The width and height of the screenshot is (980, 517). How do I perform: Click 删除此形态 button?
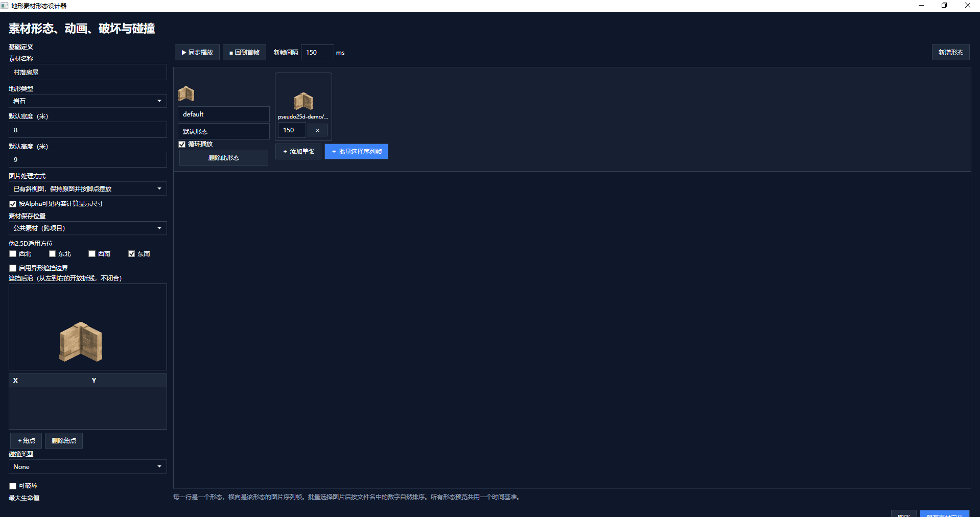pos(223,158)
